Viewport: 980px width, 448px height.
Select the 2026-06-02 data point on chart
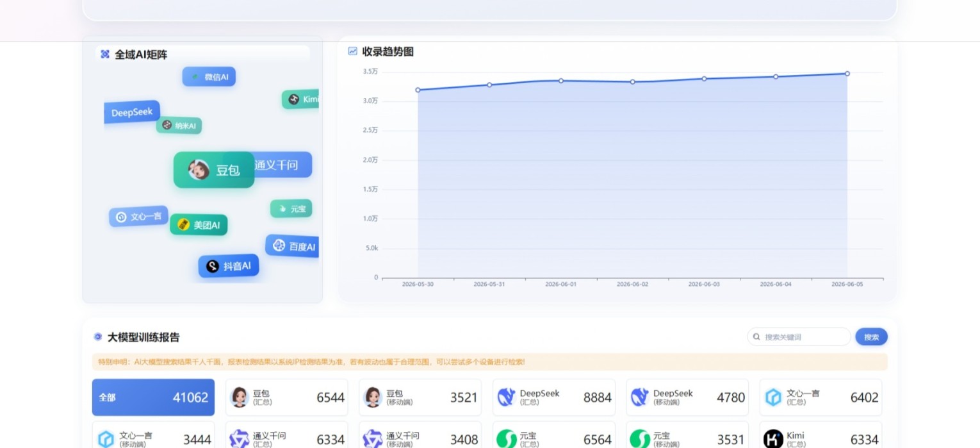point(633,81)
